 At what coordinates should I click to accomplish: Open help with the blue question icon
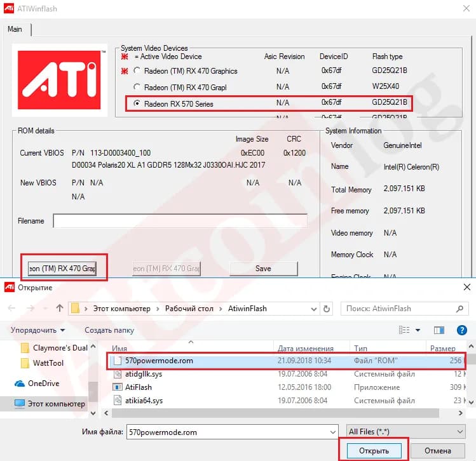(462, 330)
